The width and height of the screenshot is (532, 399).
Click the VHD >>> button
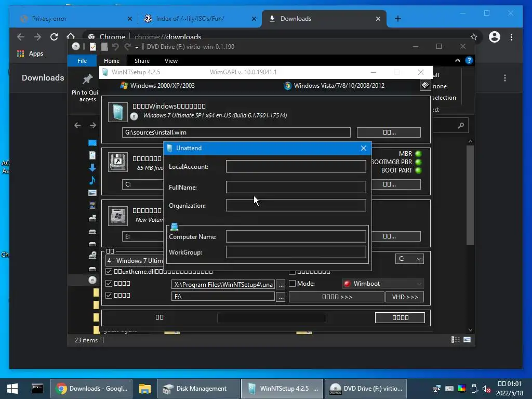coord(404,297)
